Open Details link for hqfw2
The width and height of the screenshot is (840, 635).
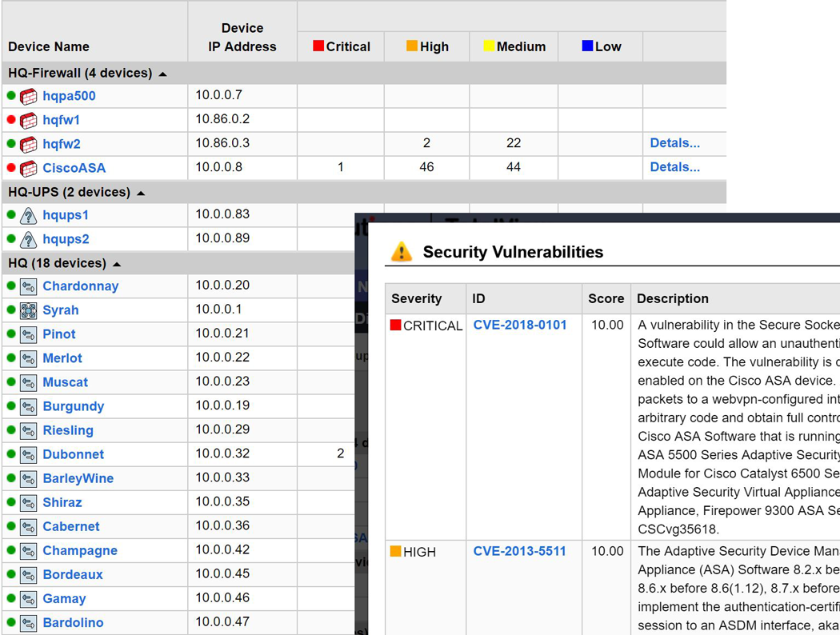pyautogui.click(x=674, y=143)
